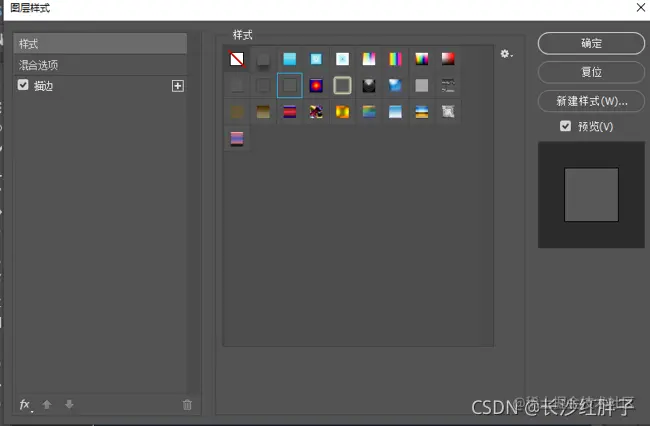Select the blue-outlined highlighted style swatch

coord(289,85)
